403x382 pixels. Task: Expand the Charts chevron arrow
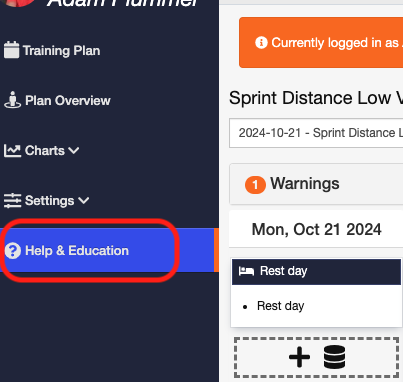pos(74,151)
